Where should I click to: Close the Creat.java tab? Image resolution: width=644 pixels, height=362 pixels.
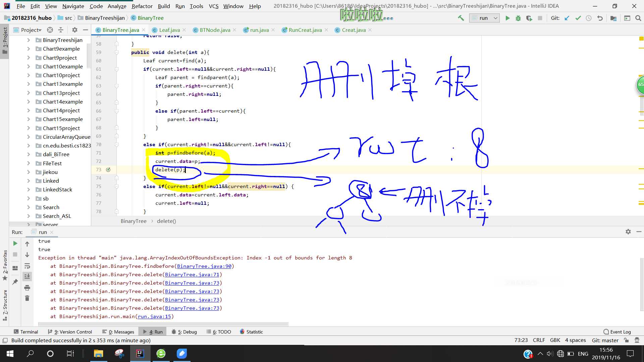pyautogui.click(x=370, y=30)
